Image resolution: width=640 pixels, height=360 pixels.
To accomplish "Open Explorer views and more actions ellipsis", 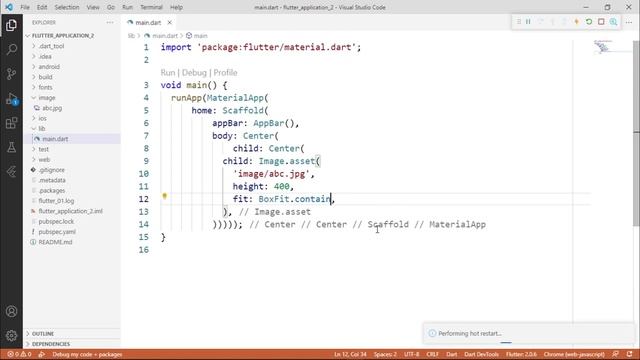I will pos(110,22).
